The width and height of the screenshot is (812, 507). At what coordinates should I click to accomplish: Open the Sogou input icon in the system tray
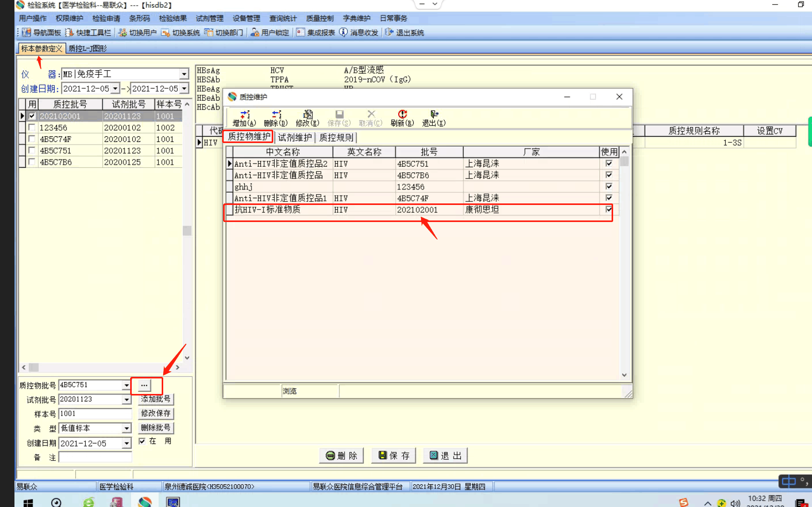point(684,502)
